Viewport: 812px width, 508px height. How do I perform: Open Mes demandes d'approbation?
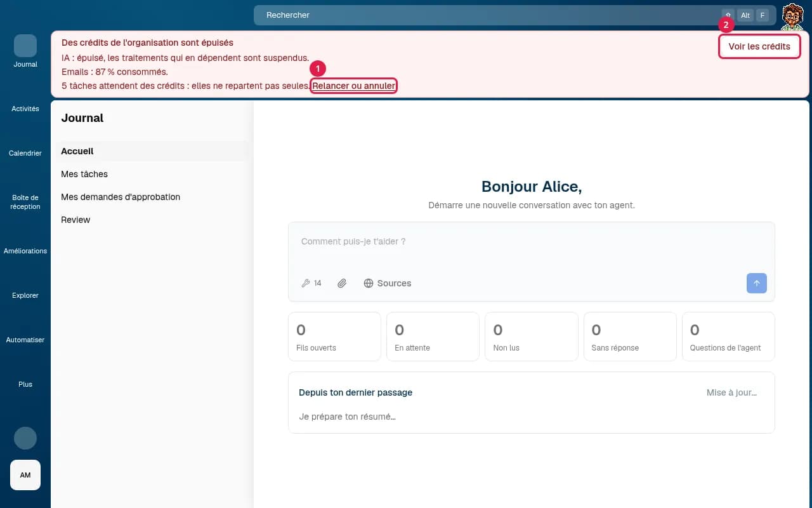(x=152, y=197)
